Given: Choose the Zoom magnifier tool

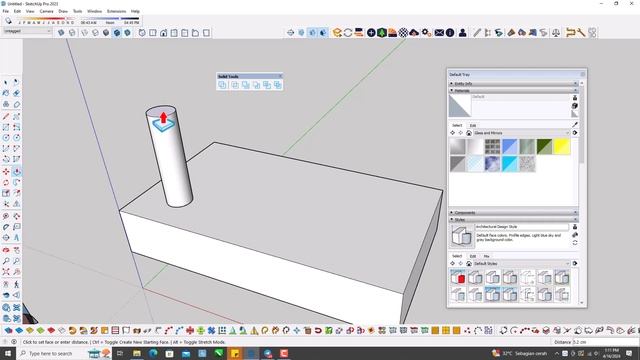Looking at the screenshot, I should 6,261.
